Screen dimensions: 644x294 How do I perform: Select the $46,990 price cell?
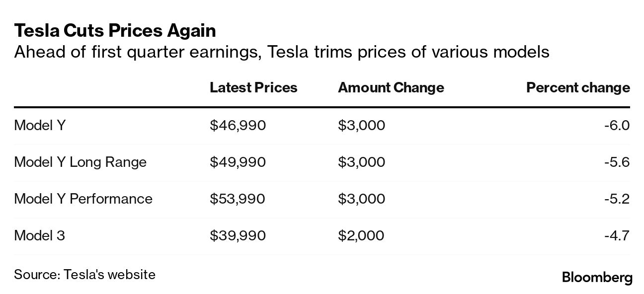[238, 125]
